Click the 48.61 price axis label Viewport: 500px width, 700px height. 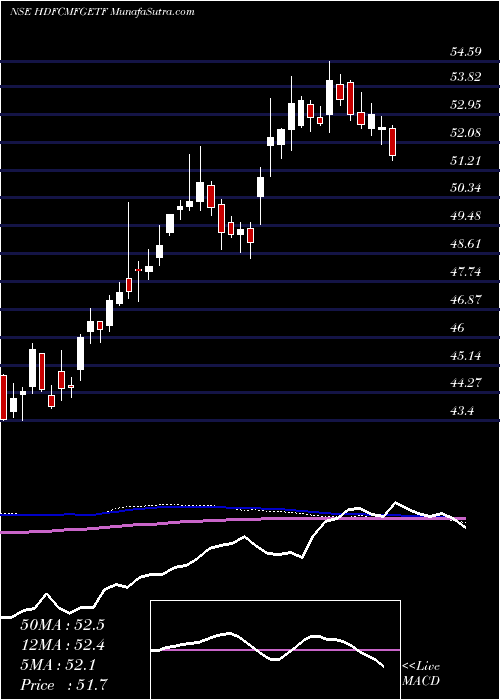click(466, 244)
